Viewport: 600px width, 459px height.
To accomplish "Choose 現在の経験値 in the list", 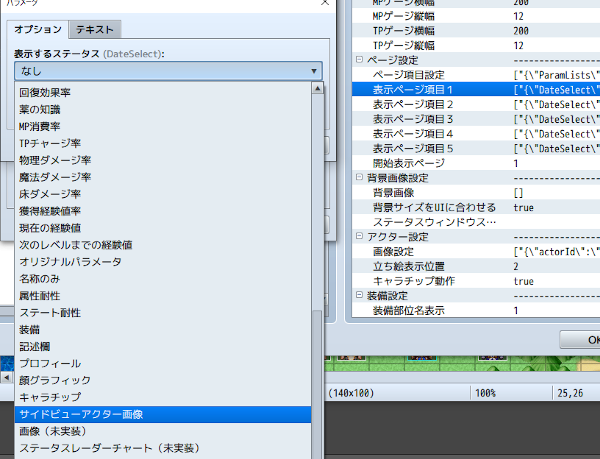I will [x=163, y=228].
